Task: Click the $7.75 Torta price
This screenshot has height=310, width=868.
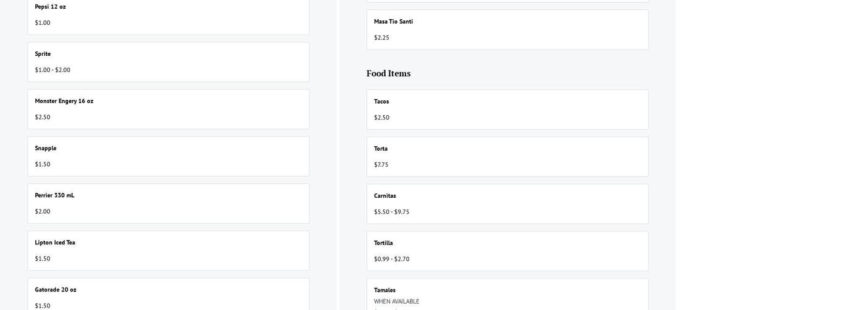Action: (x=381, y=165)
